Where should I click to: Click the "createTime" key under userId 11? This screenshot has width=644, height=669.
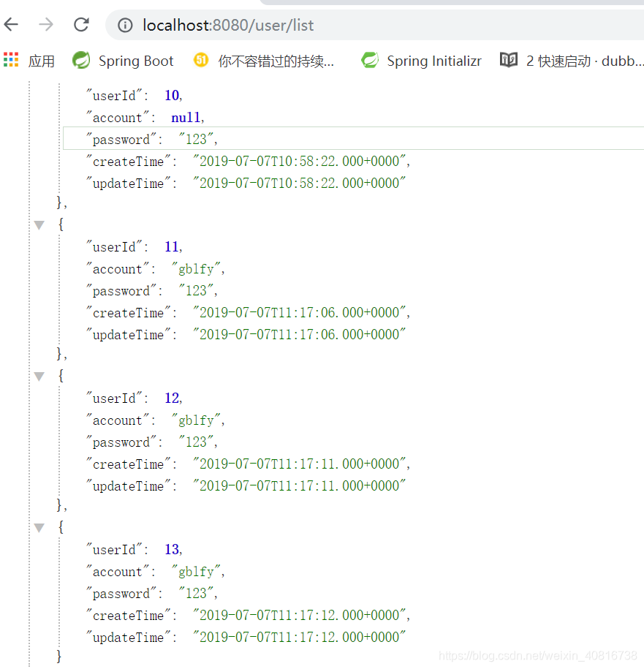(129, 313)
